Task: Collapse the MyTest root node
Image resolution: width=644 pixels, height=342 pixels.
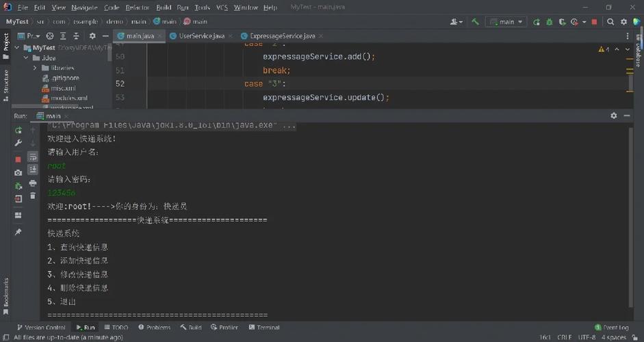Action: point(17,48)
